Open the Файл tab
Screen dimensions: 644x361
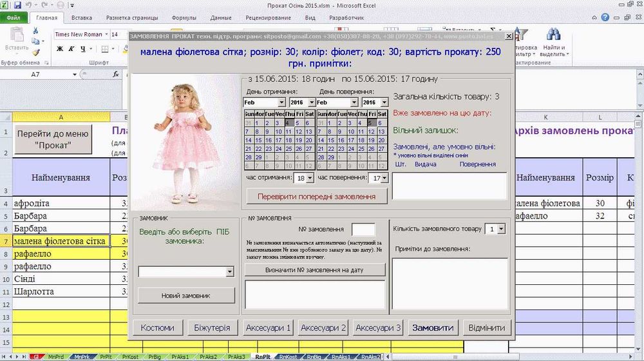[14, 17]
